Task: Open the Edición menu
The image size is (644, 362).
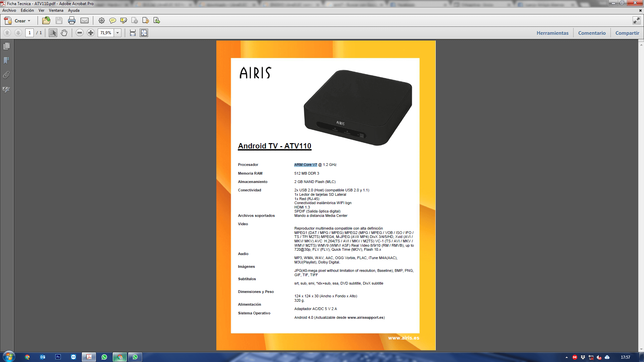Action: pyautogui.click(x=27, y=10)
